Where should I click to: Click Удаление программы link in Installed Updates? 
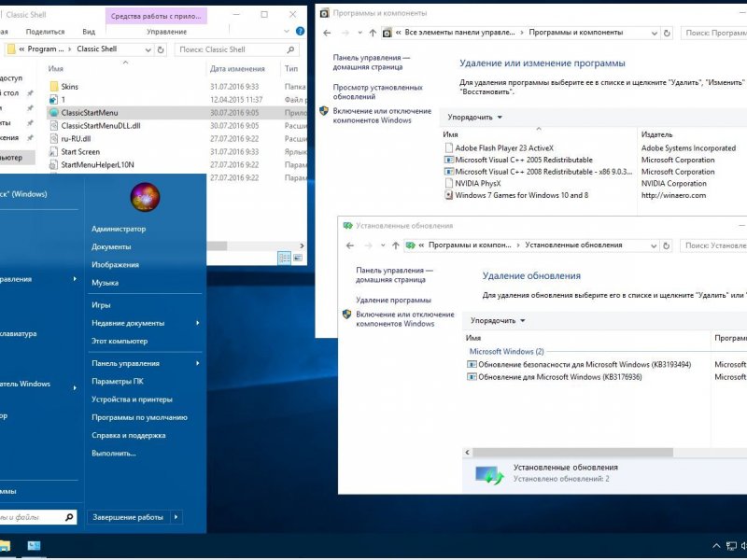[393, 300]
